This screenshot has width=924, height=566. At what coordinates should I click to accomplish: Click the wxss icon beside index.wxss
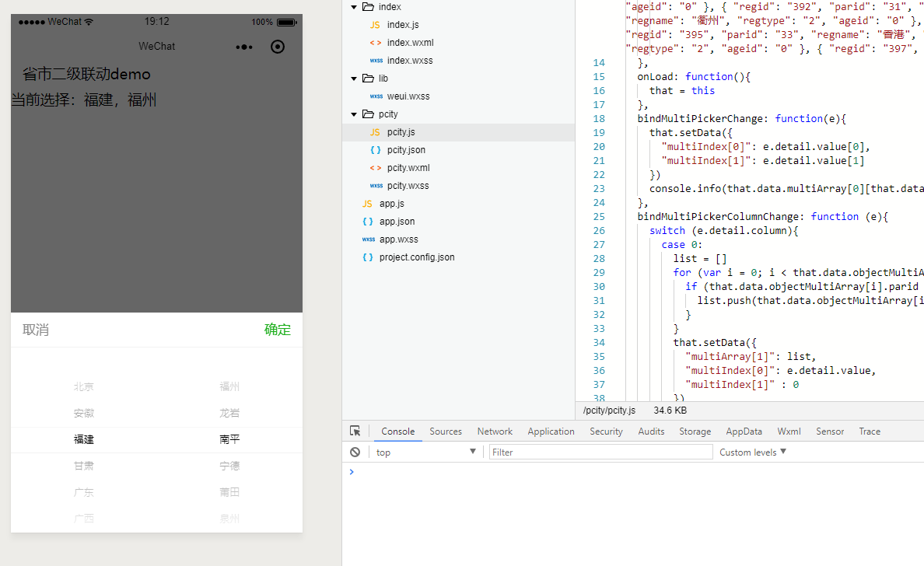click(376, 61)
